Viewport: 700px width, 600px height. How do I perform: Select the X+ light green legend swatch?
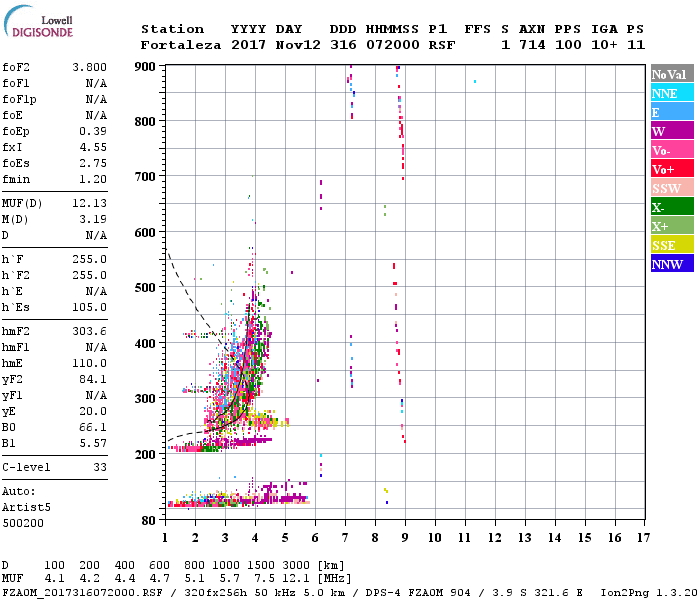point(672,226)
